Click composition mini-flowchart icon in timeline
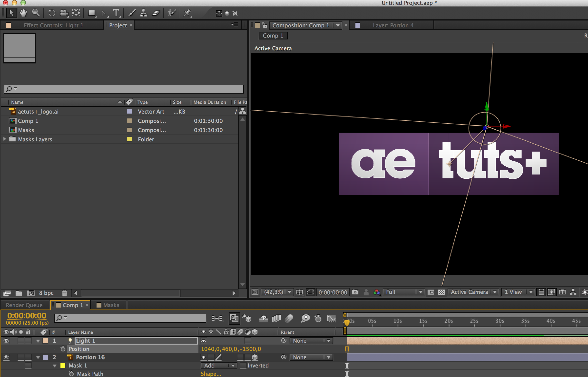The width and height of the screenshot is (588, 377). click(217, 319)
